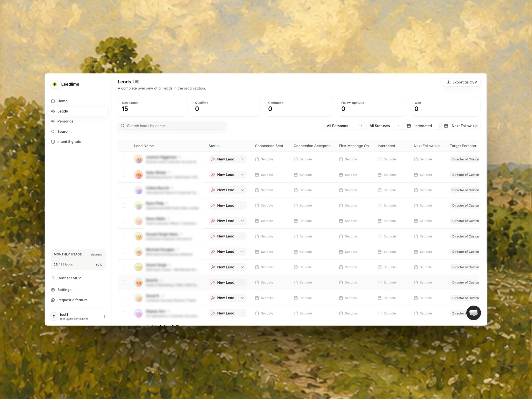This screenshot has width=532, height=399.
Task: Click the JH lead avatar
Action: (x=139, y=159)
